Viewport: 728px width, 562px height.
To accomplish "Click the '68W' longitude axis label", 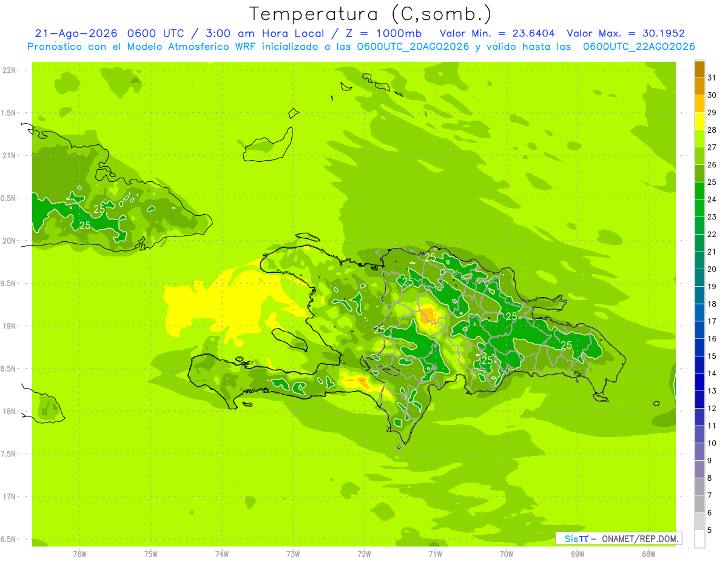I will coord(649,554).
